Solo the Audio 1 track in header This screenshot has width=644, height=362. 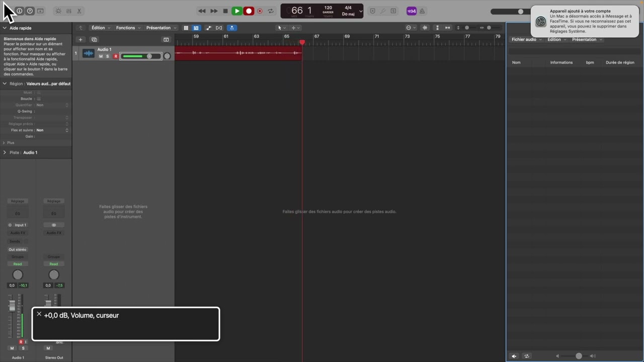107,56
